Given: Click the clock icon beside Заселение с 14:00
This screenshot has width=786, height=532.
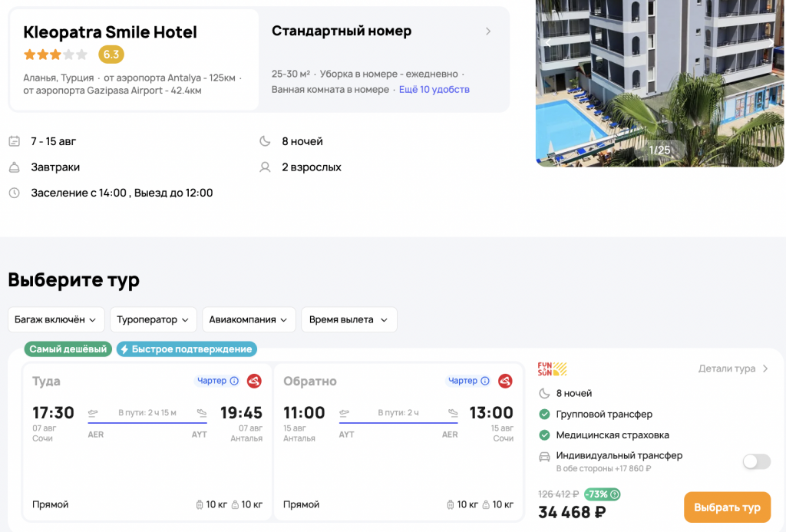Looking at the screenshot, I should [x=14, y=193].
